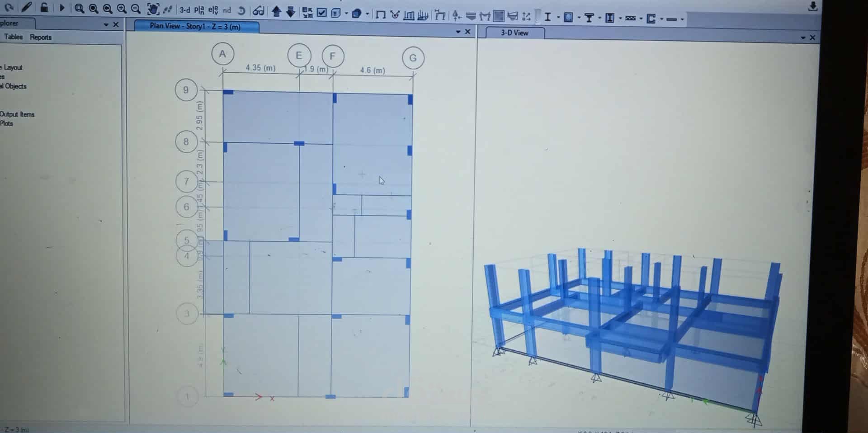This screenshot has width=868, height=433.
Task: Click the rotate 3D view icon
Action: [241, 10]
